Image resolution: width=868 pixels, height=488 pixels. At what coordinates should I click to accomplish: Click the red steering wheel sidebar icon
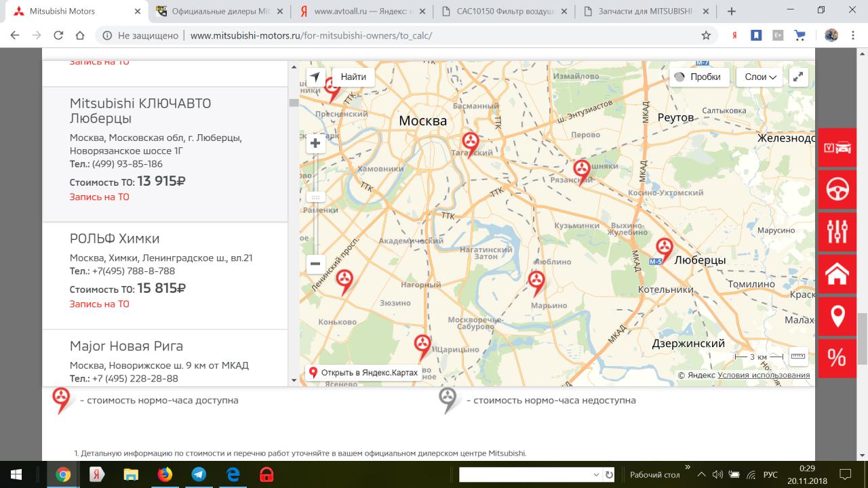point(837,190)
